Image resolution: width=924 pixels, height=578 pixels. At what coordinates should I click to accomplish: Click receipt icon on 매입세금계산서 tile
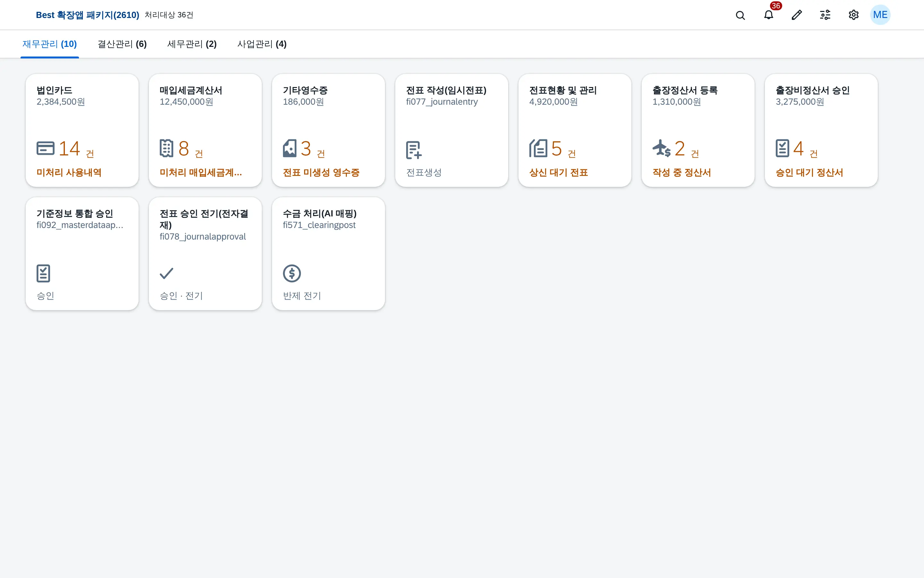[x=167, y=148]
